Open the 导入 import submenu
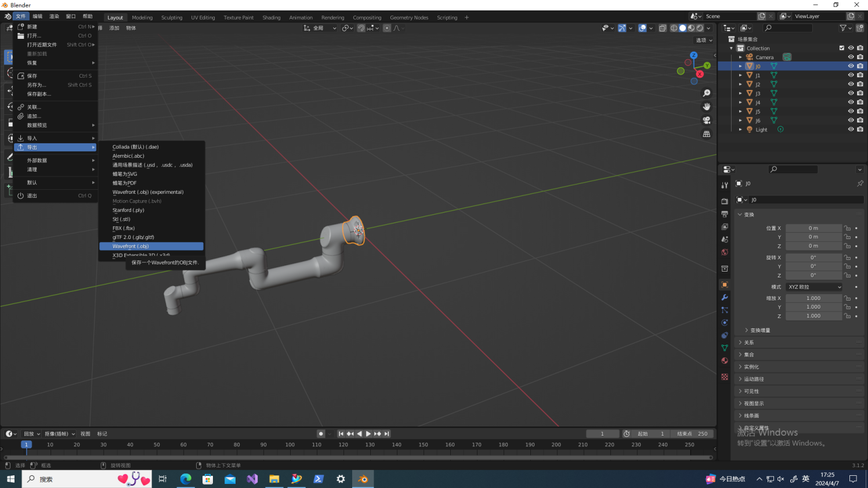 click(x=55, y=138)
